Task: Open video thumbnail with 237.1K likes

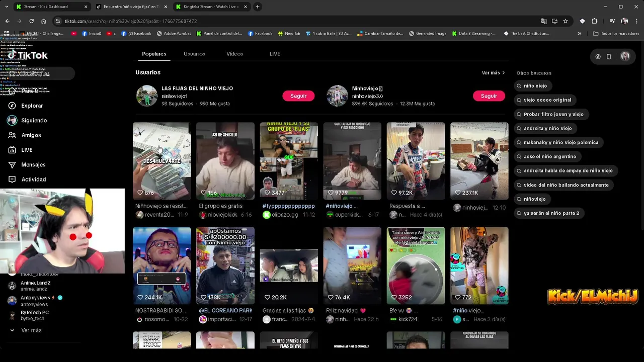Action: click(479, 161)
